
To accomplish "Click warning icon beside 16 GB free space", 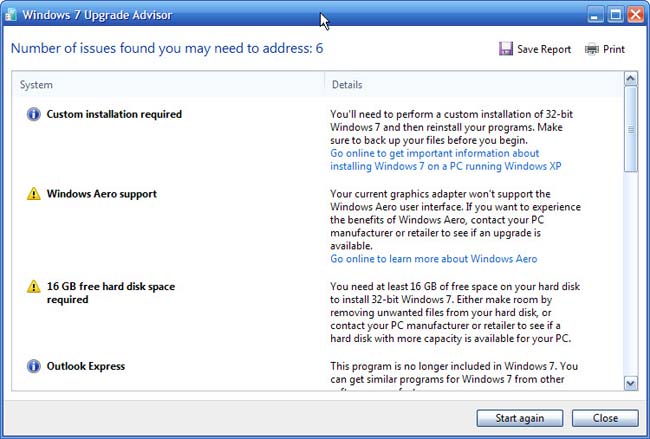I will (34, 286).
